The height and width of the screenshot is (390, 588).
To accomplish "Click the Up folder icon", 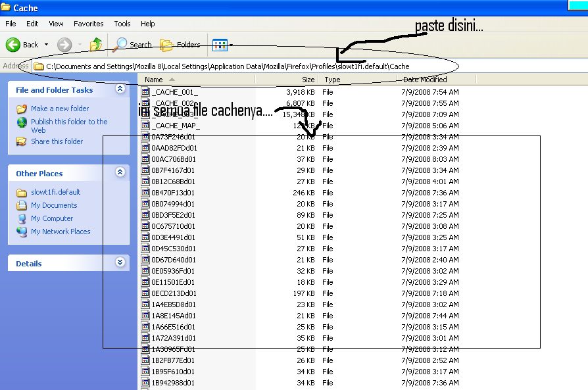I will (96, 45).
